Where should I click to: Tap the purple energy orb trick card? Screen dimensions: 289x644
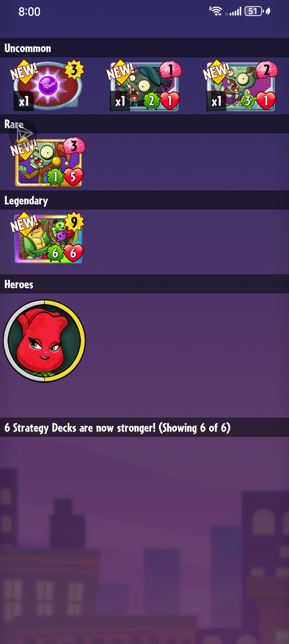pos(48,85)
